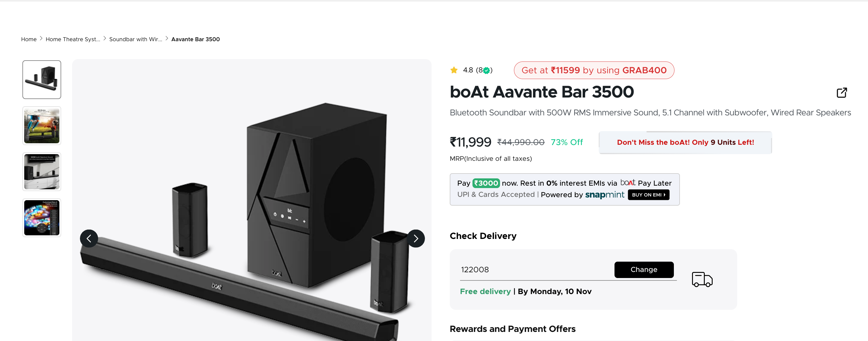
Task: Open the Soundbar with Wired breadcrumb
Action: pos(135,39)
